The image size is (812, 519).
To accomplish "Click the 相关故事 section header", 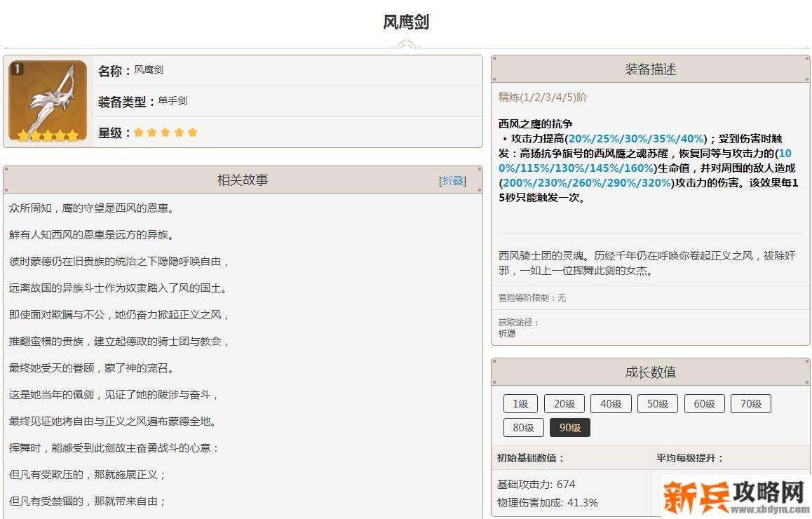I will point(243,180).
